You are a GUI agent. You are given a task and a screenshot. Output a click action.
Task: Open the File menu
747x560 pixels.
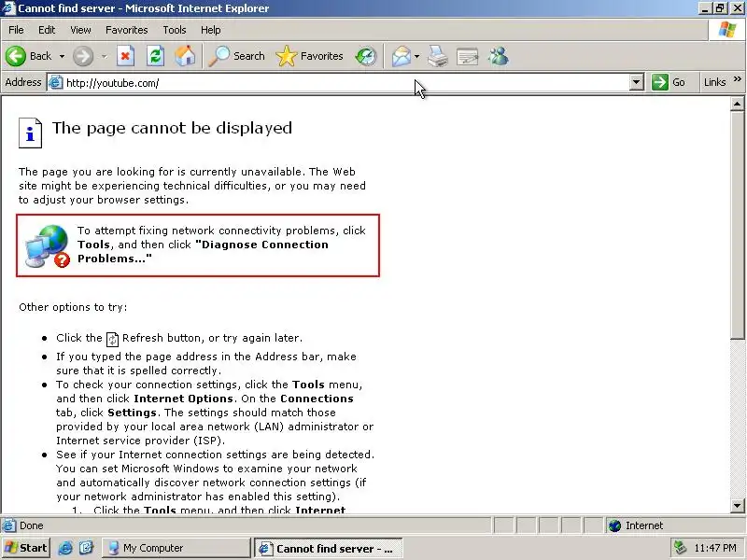16,30
